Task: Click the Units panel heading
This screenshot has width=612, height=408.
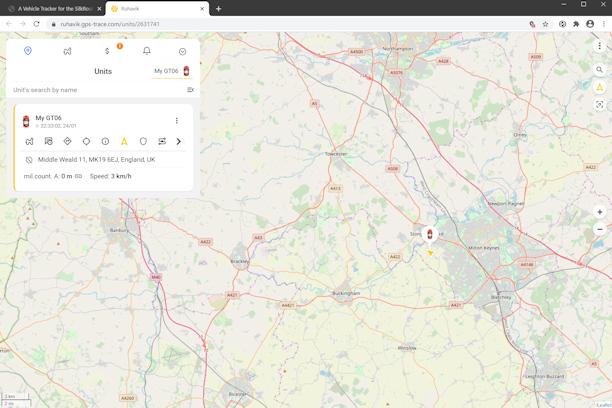Action: pyautogui.click(x=103, y=71)
